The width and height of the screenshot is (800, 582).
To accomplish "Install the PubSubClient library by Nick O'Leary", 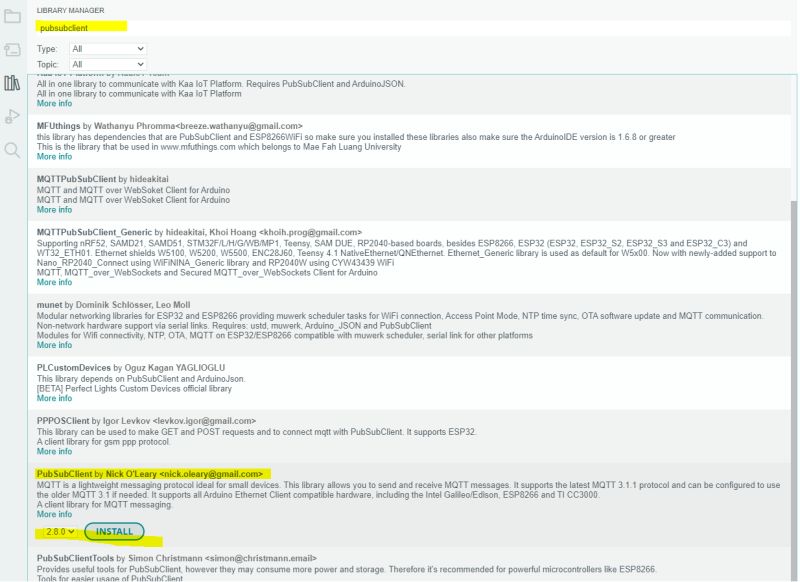I will [114, 532].
